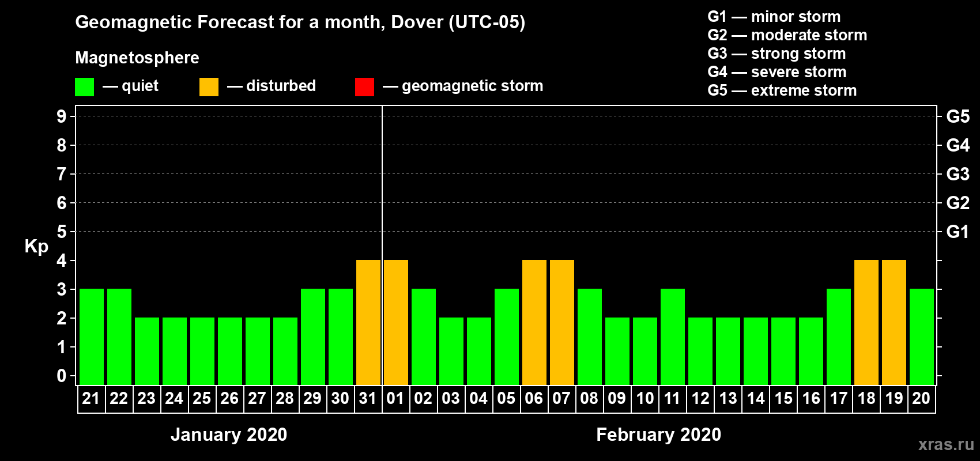Select the January 21 bar
The width and height of the screenshot is (980, 461).
pos(92,337)
